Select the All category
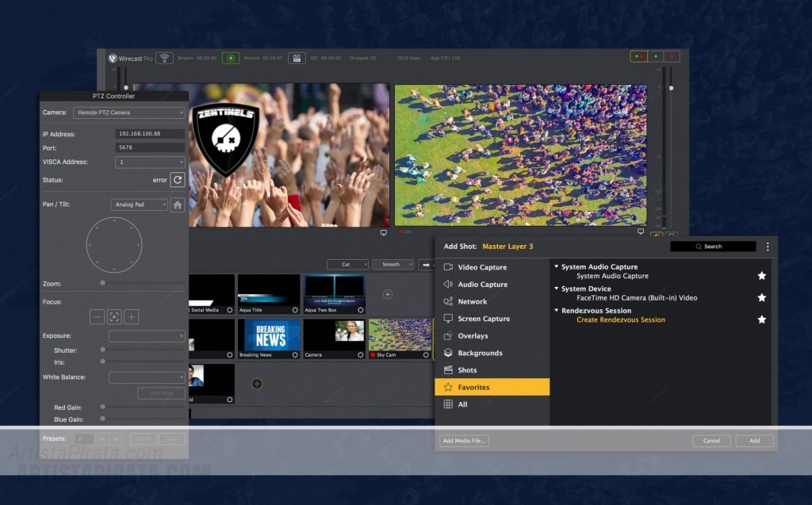Viewport: 812px width, 505px height. (x=492, y=404)
